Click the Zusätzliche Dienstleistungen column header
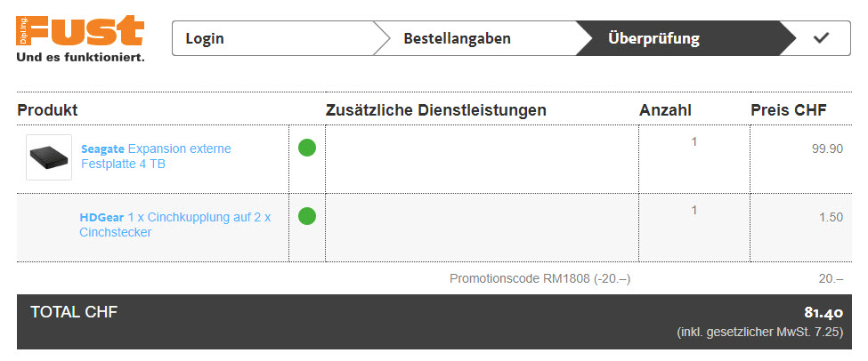 point(436,110)
